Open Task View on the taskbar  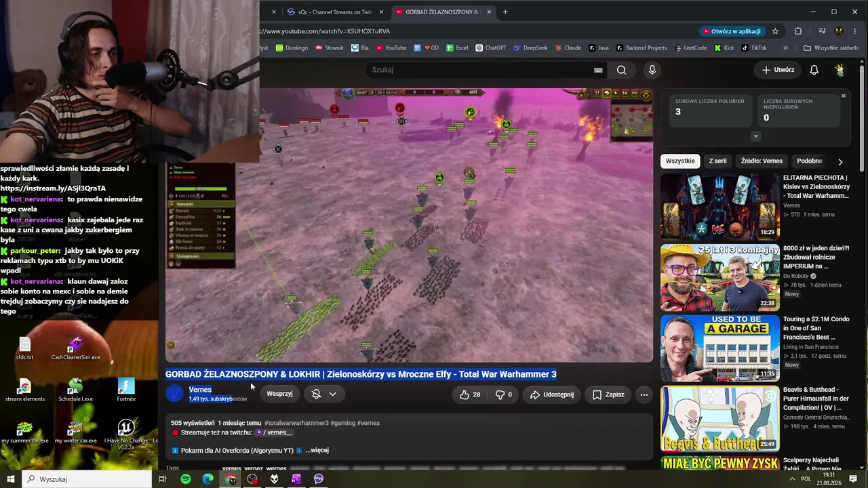coord(163,479)
